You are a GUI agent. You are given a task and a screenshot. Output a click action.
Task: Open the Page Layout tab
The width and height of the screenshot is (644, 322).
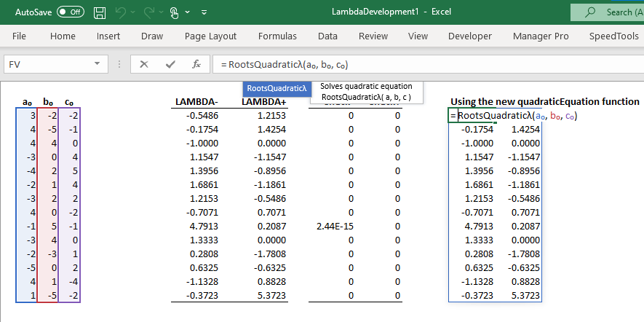coord(210,36)
